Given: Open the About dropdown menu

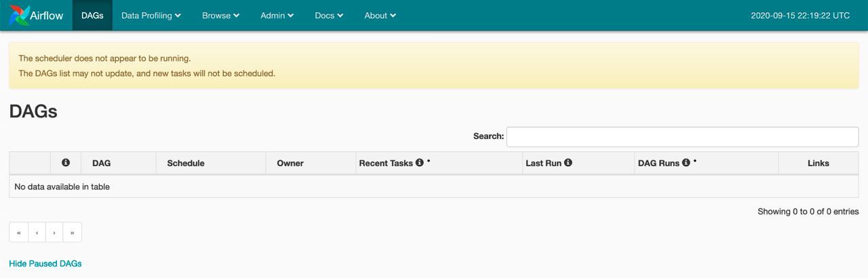Looking at the screenshot, I should (x=380, y=15).
